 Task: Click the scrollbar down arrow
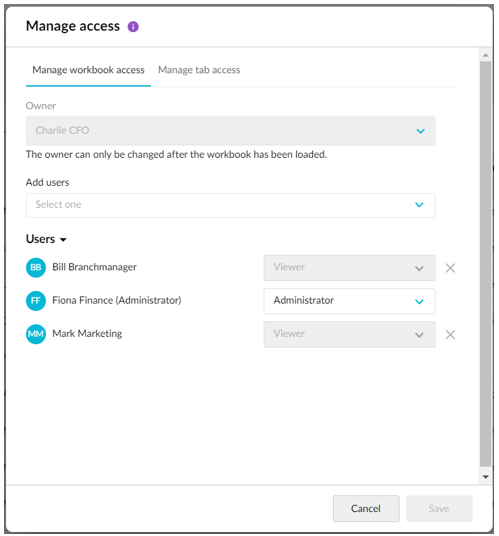pyautogui.click(x=485, y=477)
